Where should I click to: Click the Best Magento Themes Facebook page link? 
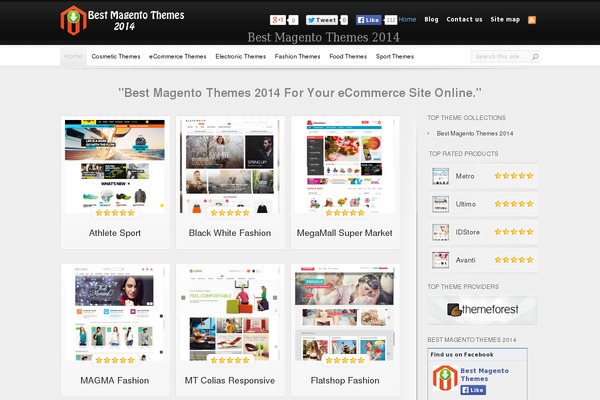click(484, 375)
